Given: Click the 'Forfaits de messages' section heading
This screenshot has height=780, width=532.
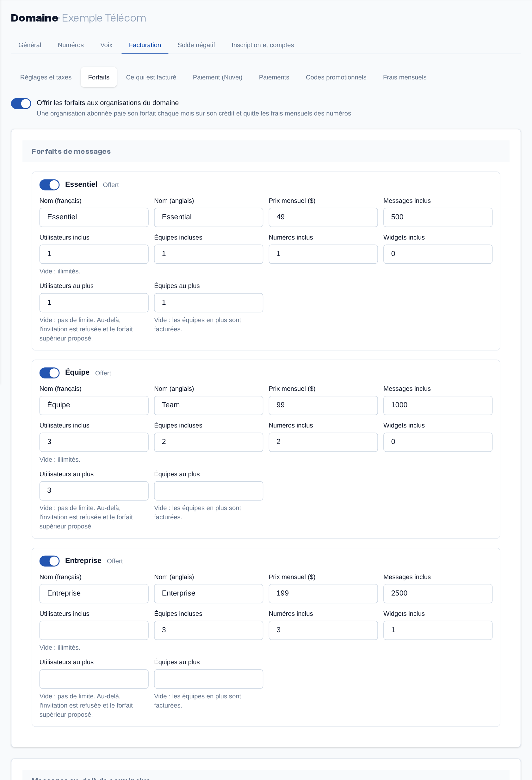Looking at the screenshot, I should tap(71, 151).
